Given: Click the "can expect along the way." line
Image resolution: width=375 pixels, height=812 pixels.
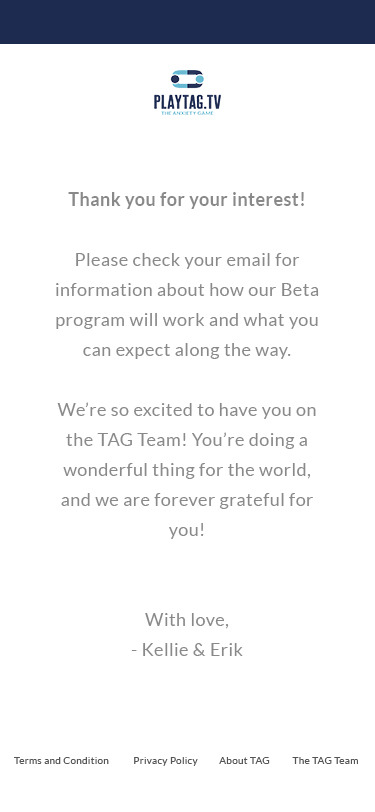Looking at the screenshot, I should pyautogui.click(x=187, y=350).
